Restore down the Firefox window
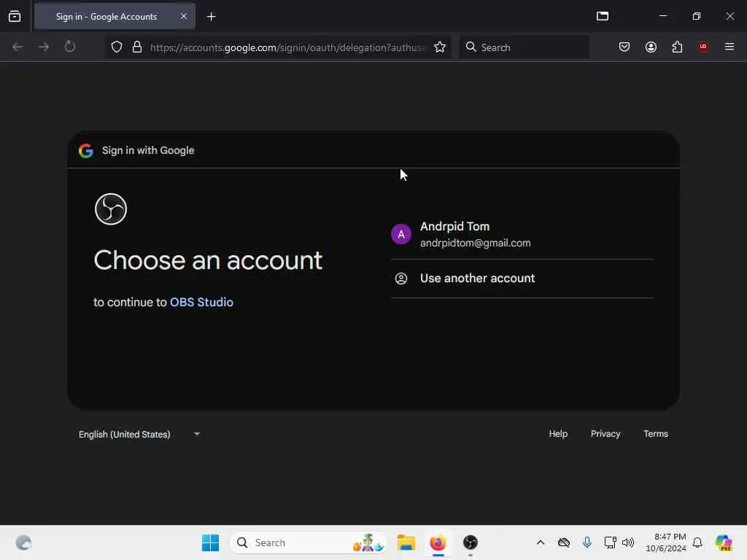This screenshot has height=560, width=747. coord(697,16)
